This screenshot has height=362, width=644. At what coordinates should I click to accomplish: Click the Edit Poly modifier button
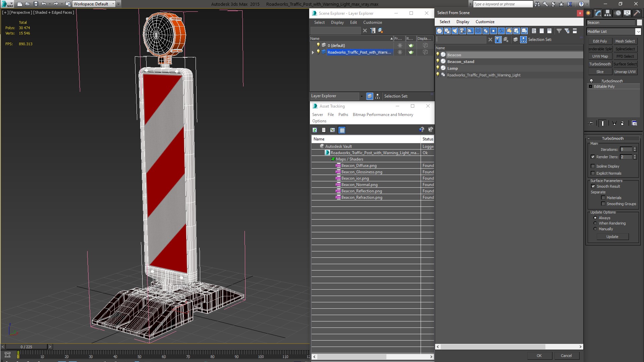(x=600, y=41)
